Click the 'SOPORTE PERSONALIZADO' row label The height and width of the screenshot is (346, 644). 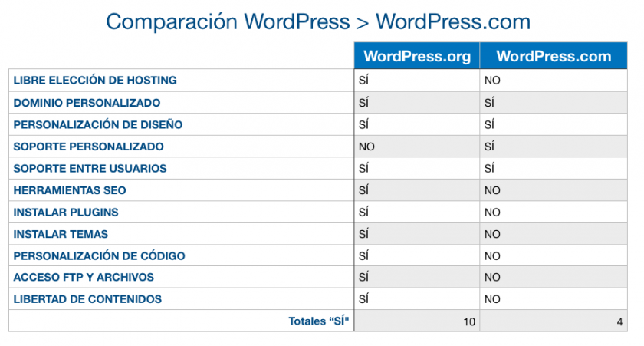[x=88, y=147]
